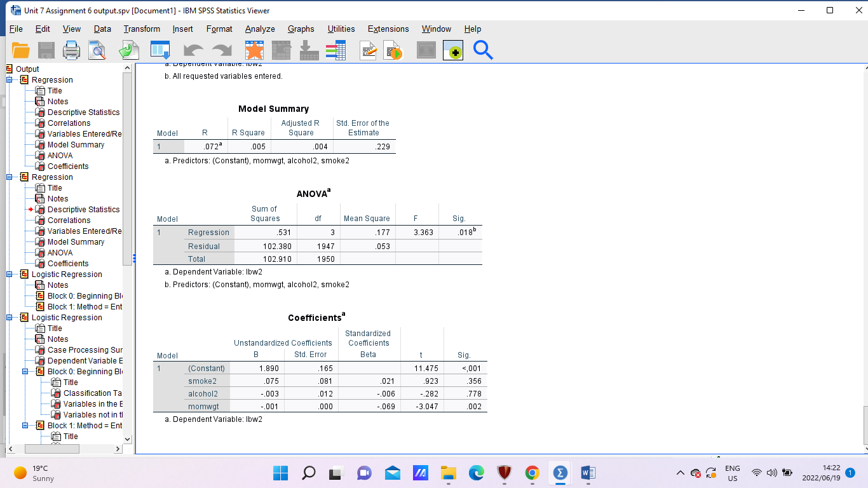This screenshot has height=488, width=868.
Task: Open the Graphs menu
Action: 301,29
